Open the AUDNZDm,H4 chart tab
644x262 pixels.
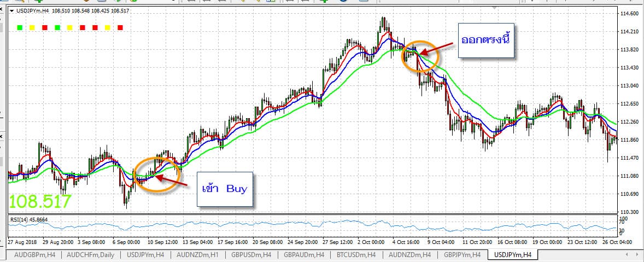409,255
